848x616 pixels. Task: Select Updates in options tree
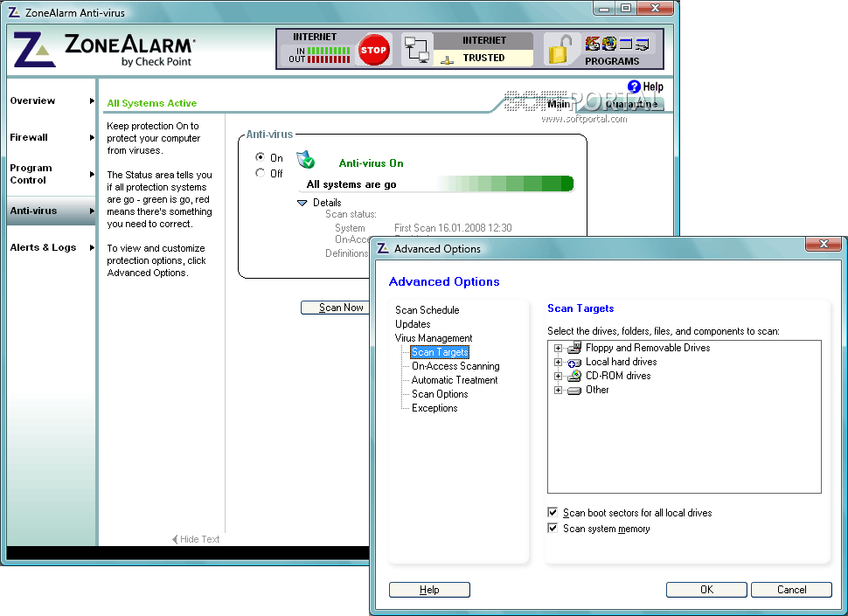point(413,323)
